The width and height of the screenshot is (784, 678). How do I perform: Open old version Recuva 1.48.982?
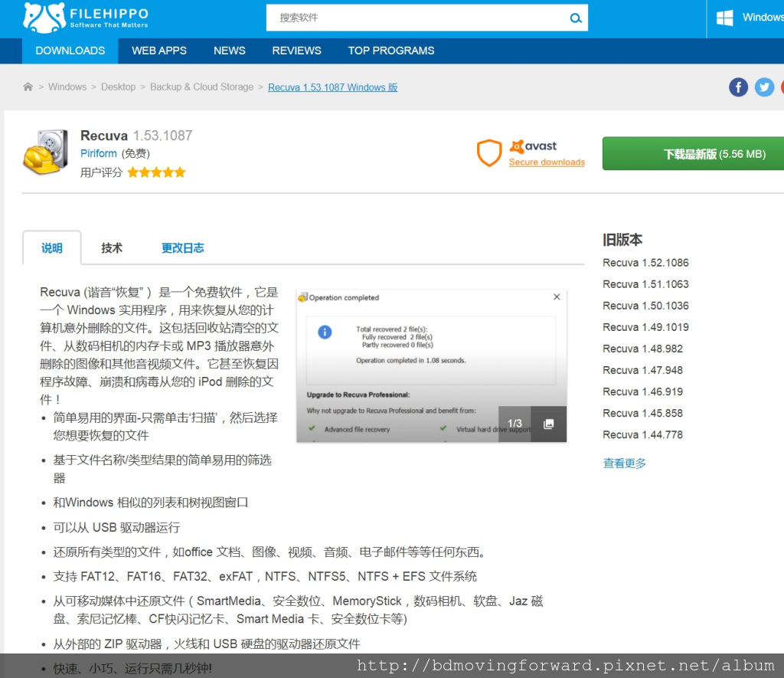(x=642, y=349)
